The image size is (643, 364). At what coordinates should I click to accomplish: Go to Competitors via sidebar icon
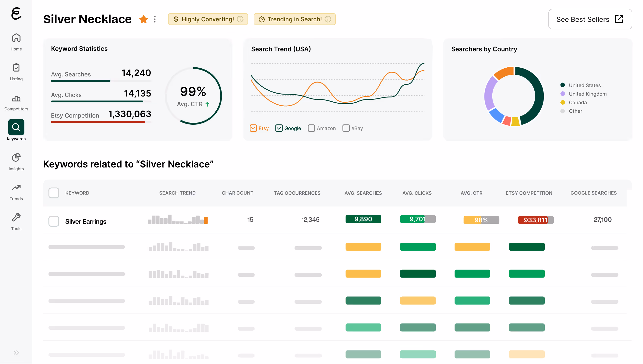click(x=16, y=98)
